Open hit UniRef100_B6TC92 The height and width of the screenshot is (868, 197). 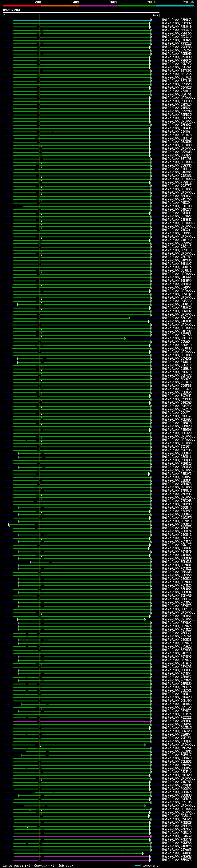coord(177,71)
